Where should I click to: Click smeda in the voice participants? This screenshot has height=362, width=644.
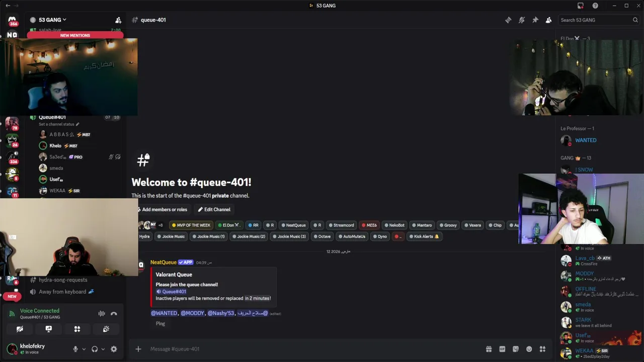(x=56, y=168)
